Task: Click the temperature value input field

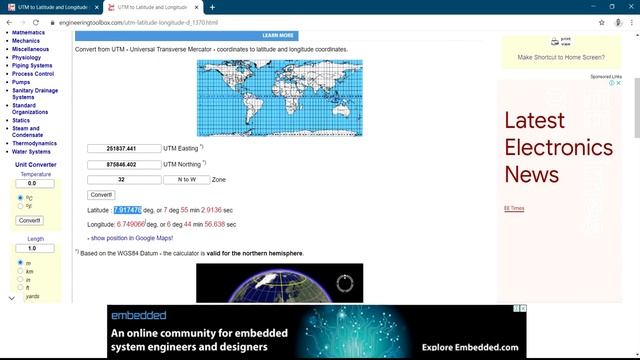Action: tap(35, 183)
